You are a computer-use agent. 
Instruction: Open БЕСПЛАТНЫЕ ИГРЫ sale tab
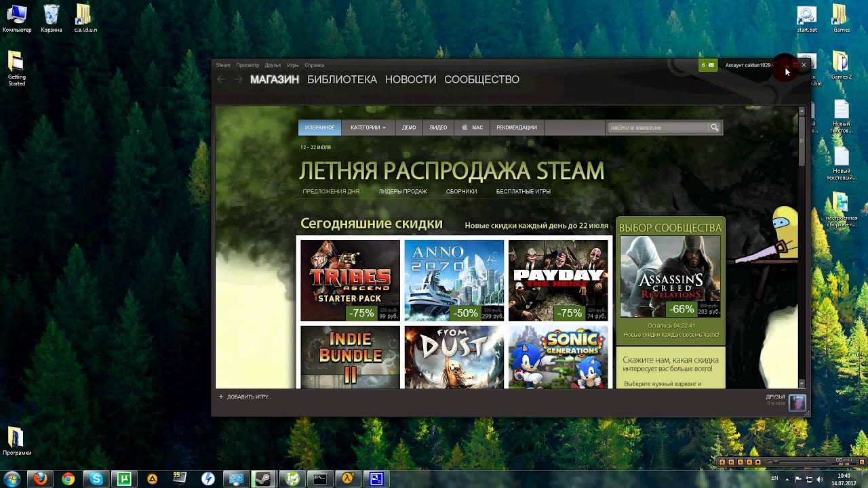click(523, 191)
